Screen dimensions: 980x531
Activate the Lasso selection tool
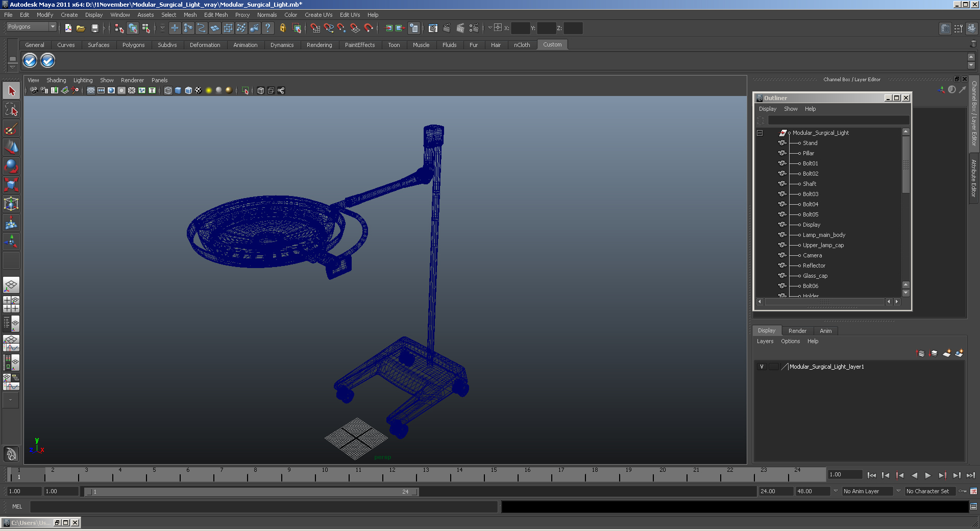11,110
